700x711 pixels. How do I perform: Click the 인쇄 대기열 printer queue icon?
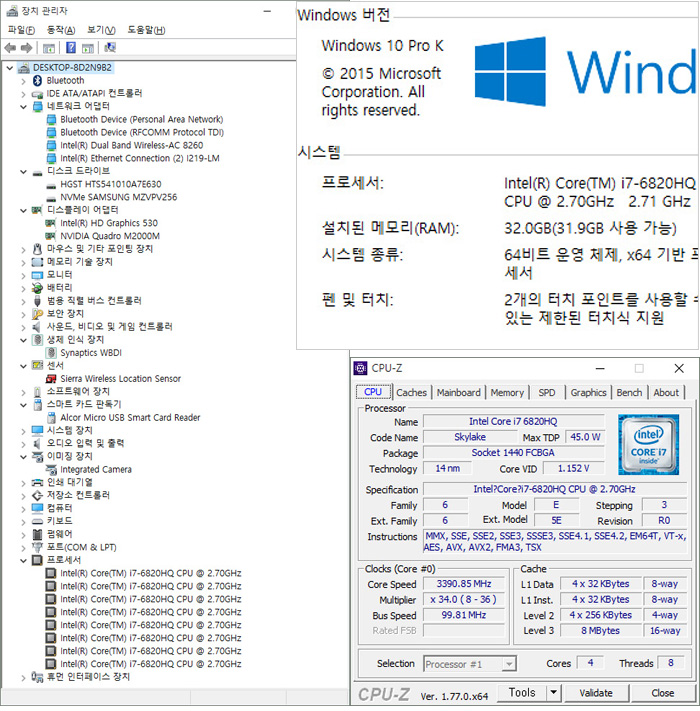[x=38, y=482]
